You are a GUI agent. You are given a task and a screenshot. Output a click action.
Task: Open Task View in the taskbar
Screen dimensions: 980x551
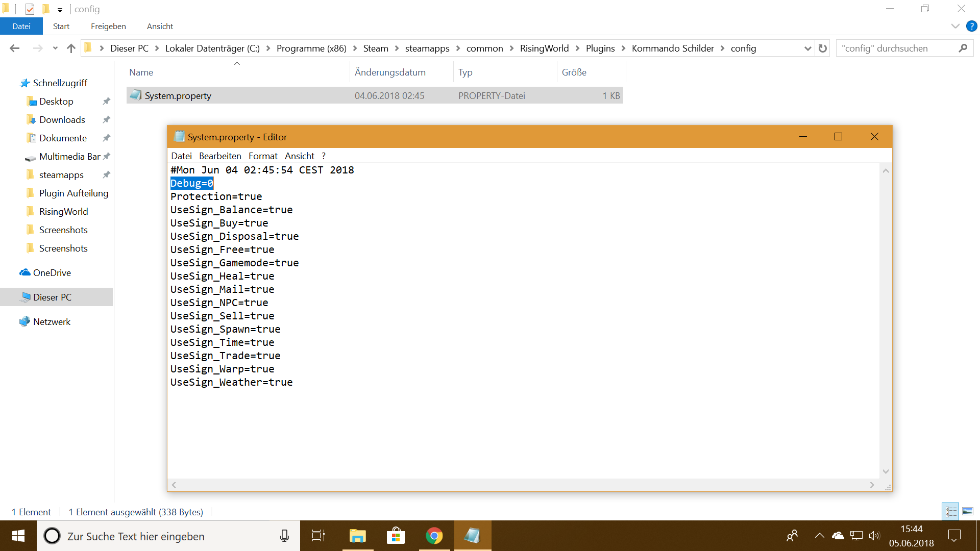pyautogui.click(x=318, y=536)
